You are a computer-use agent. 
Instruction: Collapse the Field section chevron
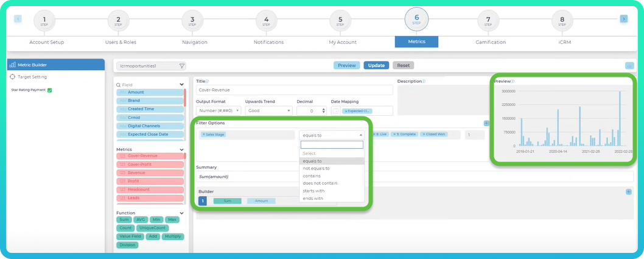coord(181,85)
